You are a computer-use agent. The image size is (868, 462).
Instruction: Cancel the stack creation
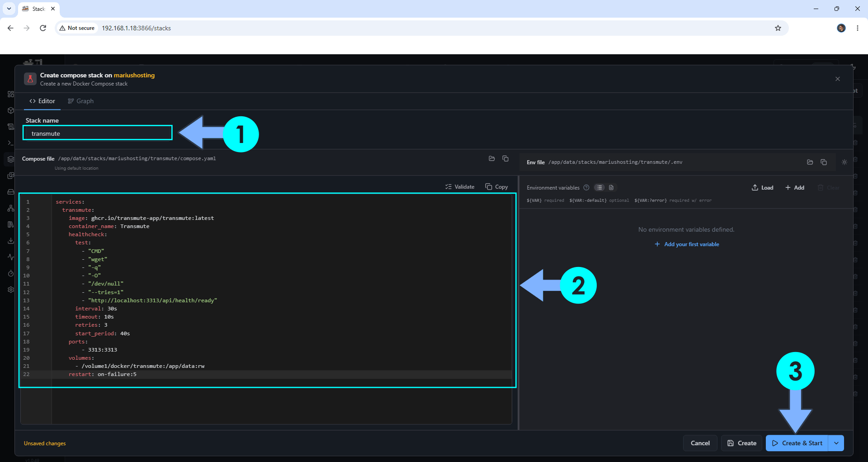[700, 443]
